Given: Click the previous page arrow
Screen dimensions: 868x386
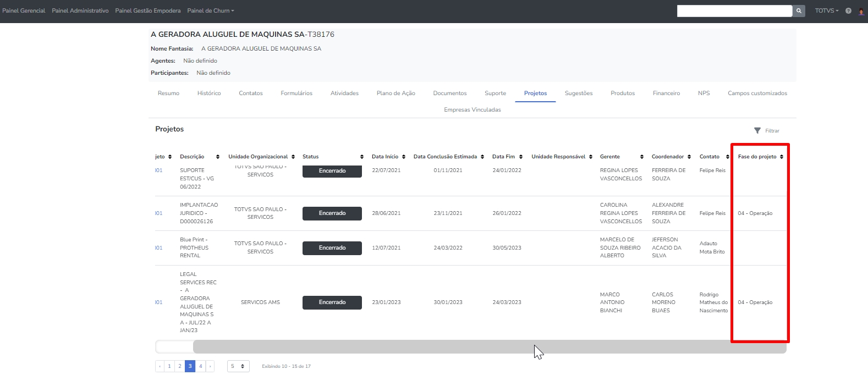Looking at the screenshot, I should 160,366.
